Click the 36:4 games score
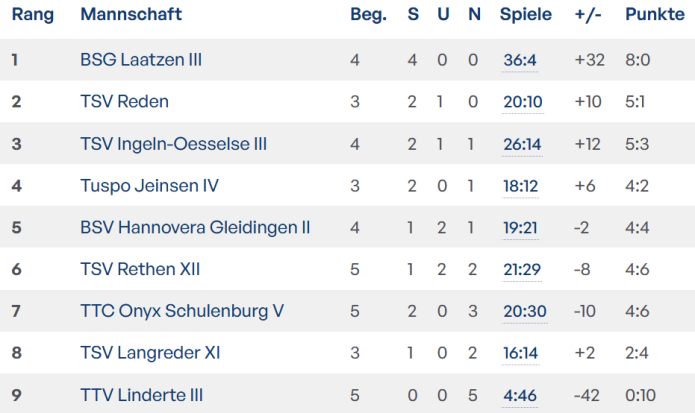Screen dimensions: 695x413 [x=520, y=60]
